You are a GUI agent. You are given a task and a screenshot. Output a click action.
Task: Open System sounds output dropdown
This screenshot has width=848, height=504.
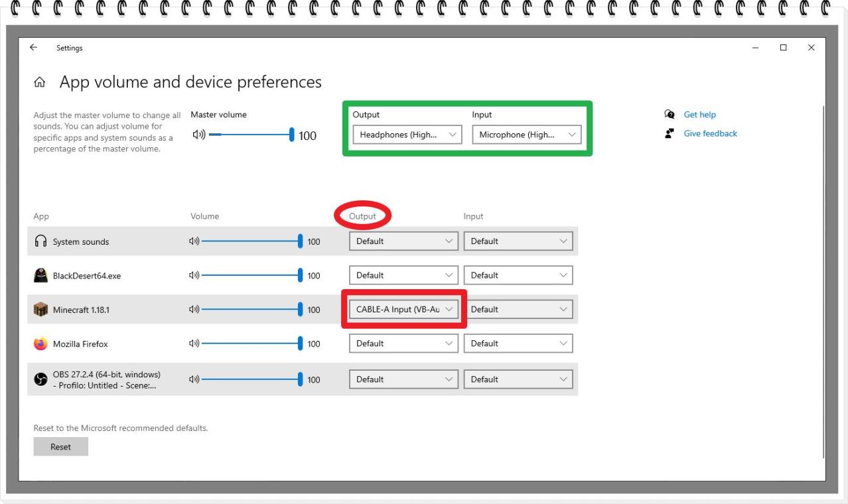[x=403, y=241]
